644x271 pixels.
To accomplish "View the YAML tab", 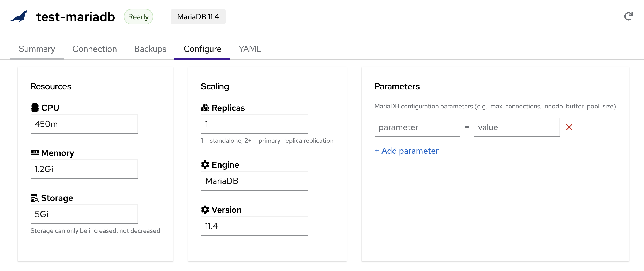I will coord(250,49).
